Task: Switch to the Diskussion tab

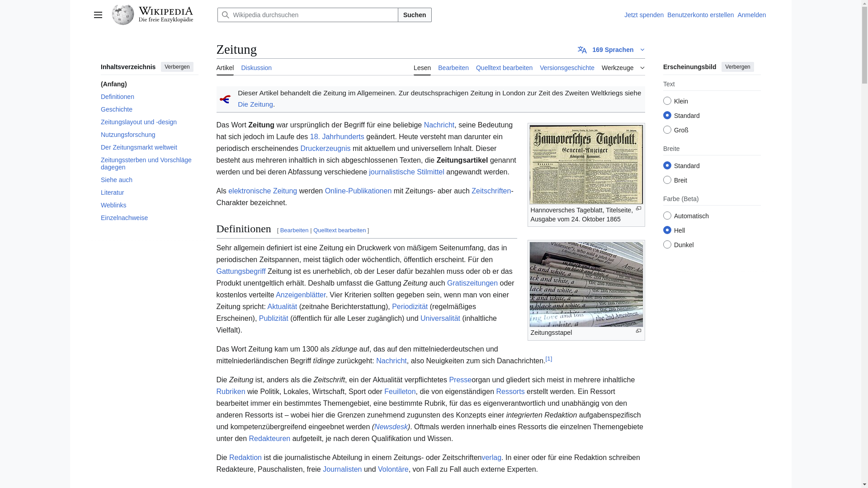Action: [x=256, y=68]
